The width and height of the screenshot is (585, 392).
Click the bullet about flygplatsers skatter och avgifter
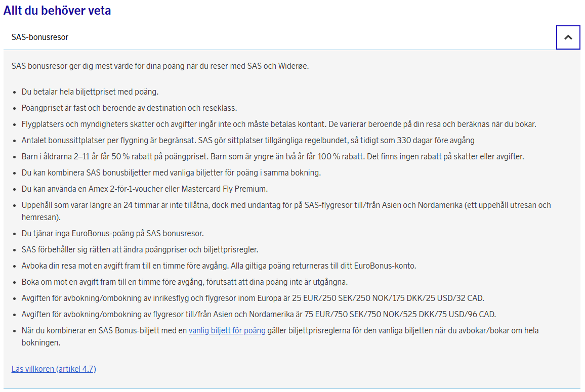(x=278, y=124)
